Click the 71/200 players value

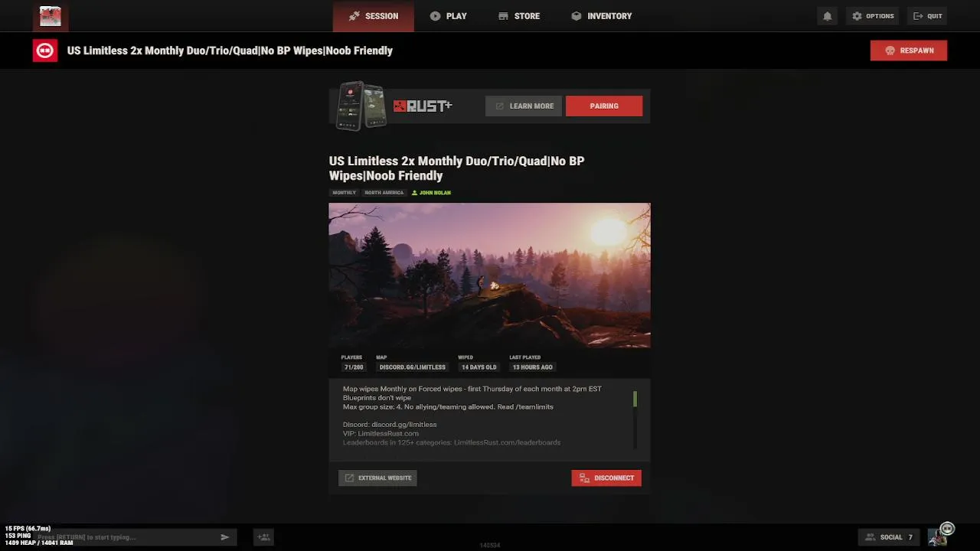tap(354, 367)
